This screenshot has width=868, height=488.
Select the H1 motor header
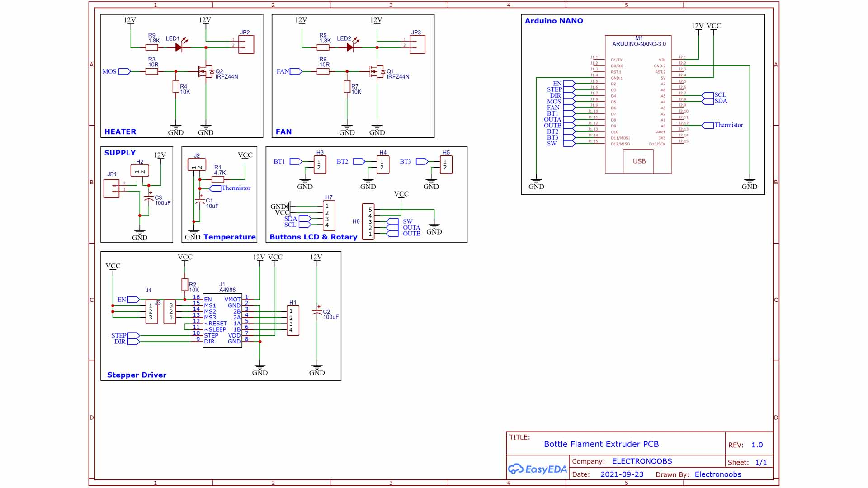293,321
